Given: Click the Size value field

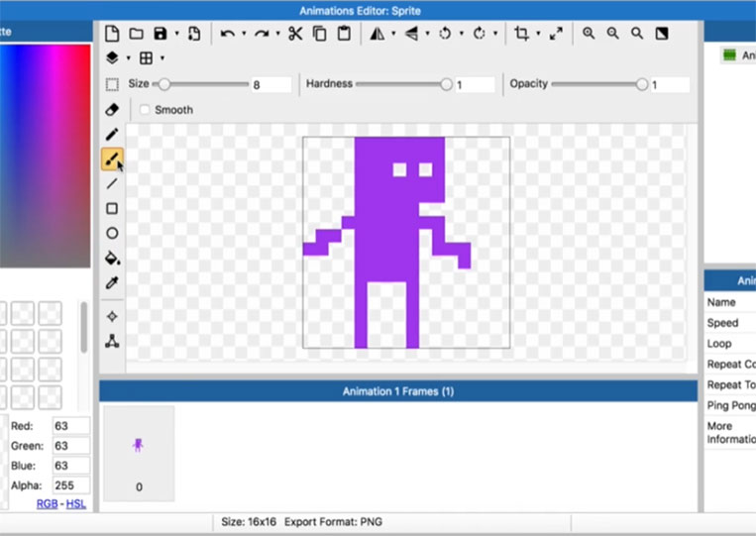Looking at the screenshot, I should (270, 85).
